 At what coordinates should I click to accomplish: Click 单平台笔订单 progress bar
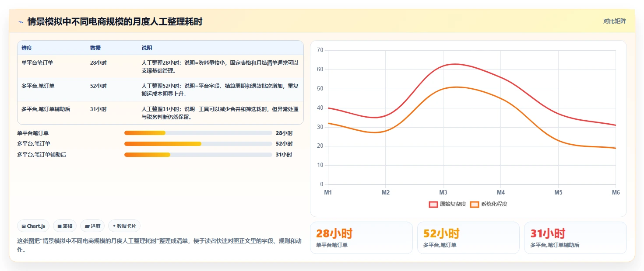click(x=198, y=133)
